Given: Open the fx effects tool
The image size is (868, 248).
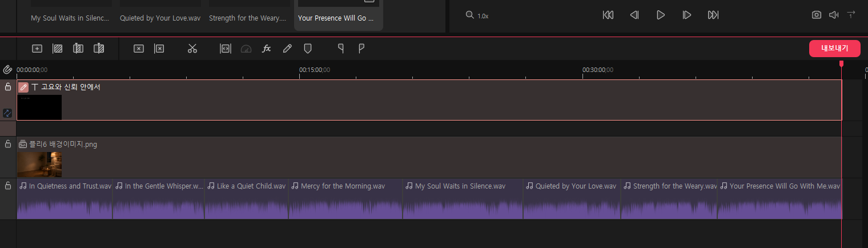Looking at the screenshot, I should tap(267, 49).
